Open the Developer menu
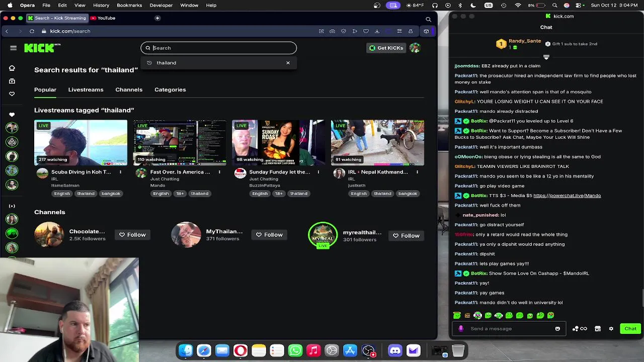 click(x=161, y=5)
